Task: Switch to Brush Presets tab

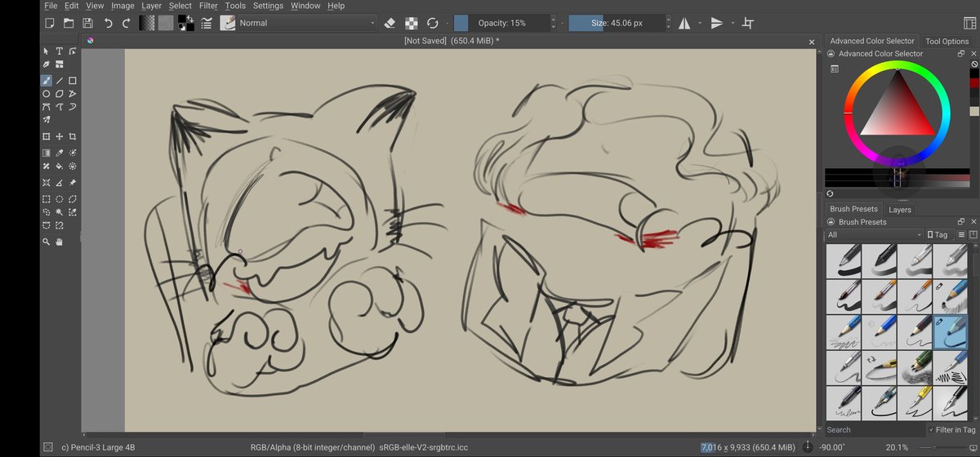Action: click(853, 210)
